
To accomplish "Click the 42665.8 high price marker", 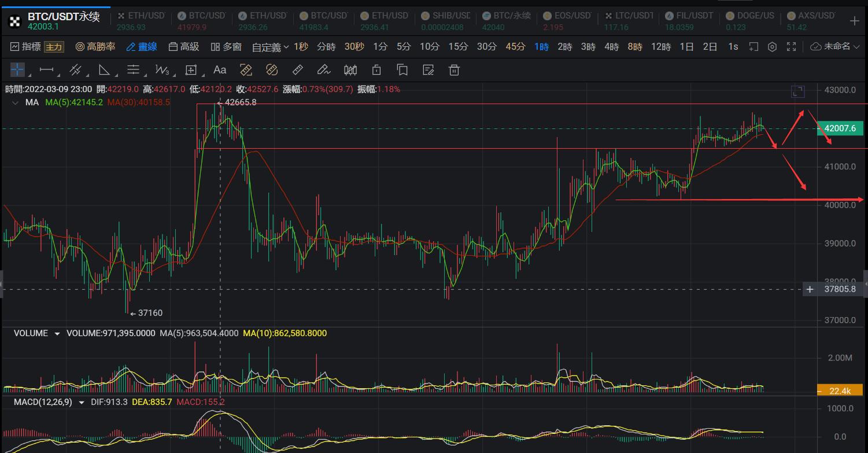I will (x=241, y=102).
